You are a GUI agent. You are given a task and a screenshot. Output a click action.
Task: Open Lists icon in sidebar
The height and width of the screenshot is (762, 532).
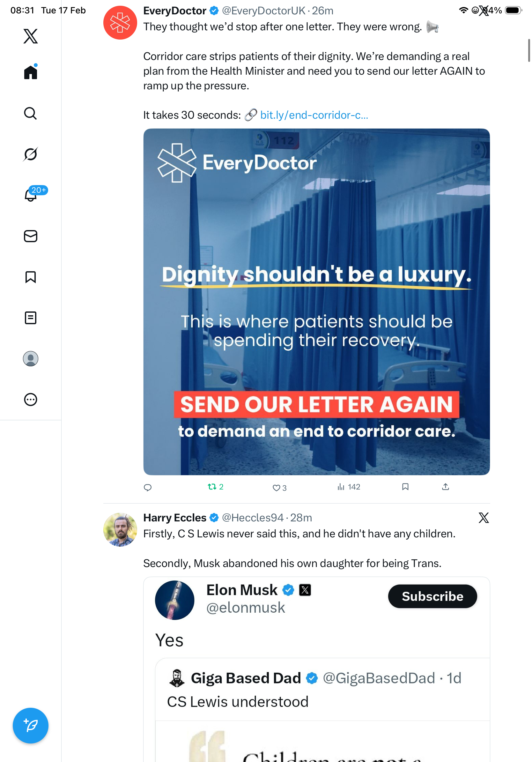pos(31,318)
